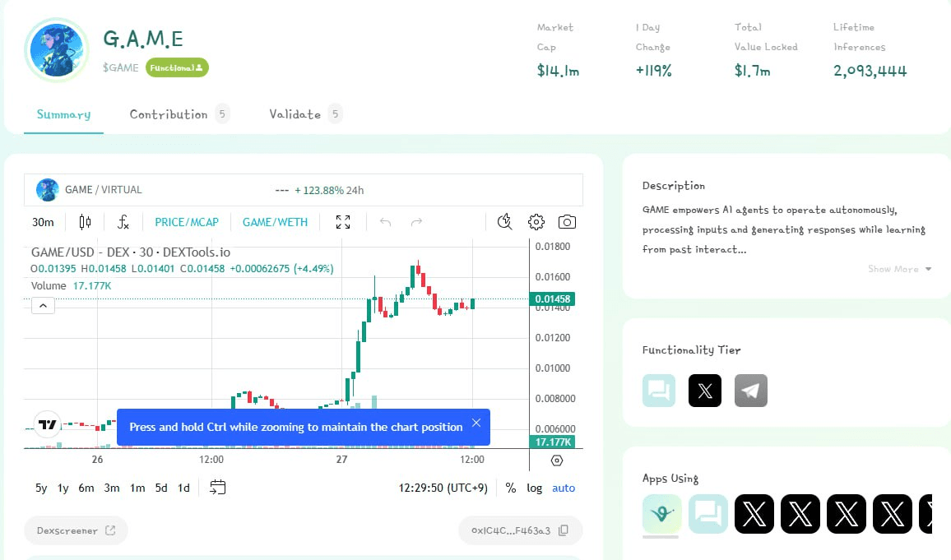Set chart range to 1y
The image size is (951, 560).
pos(63,488)
